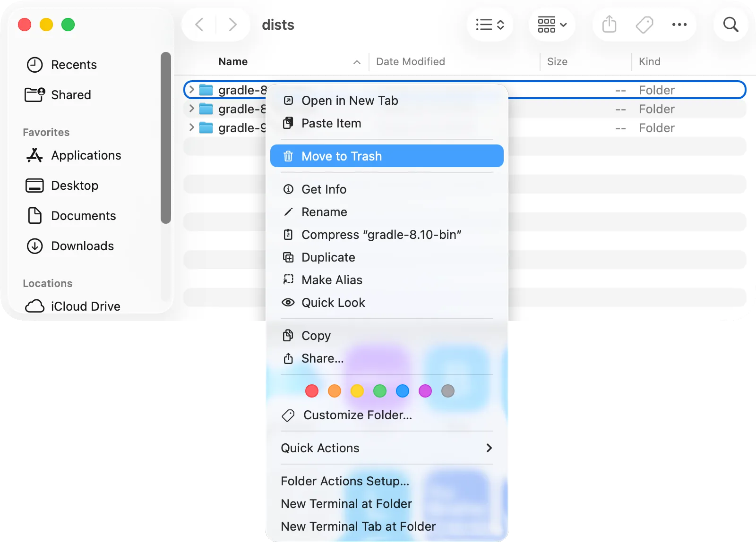The image size is (756, 542).
Task: Choose New Terminal at Folder
Action: pyautogui.click(x=387, y=504)
